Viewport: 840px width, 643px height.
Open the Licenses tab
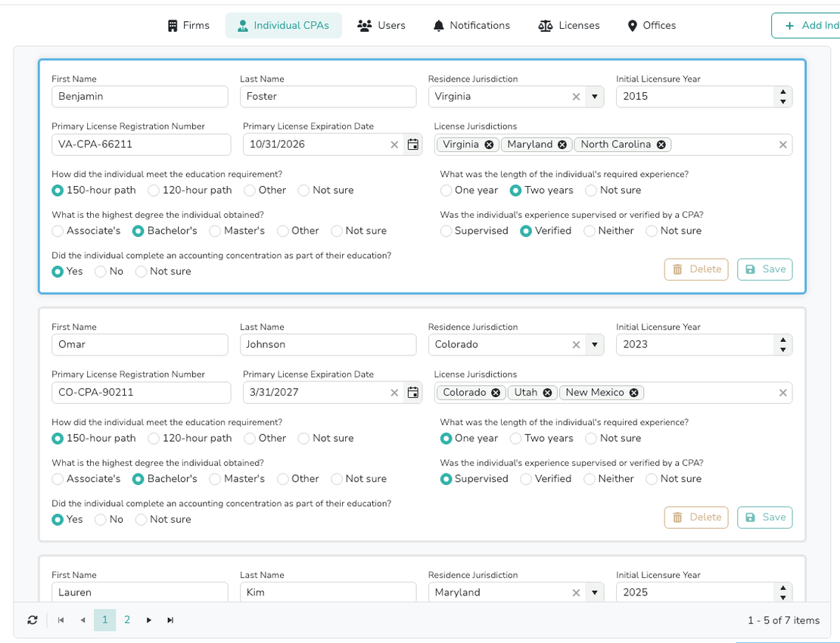569,26
